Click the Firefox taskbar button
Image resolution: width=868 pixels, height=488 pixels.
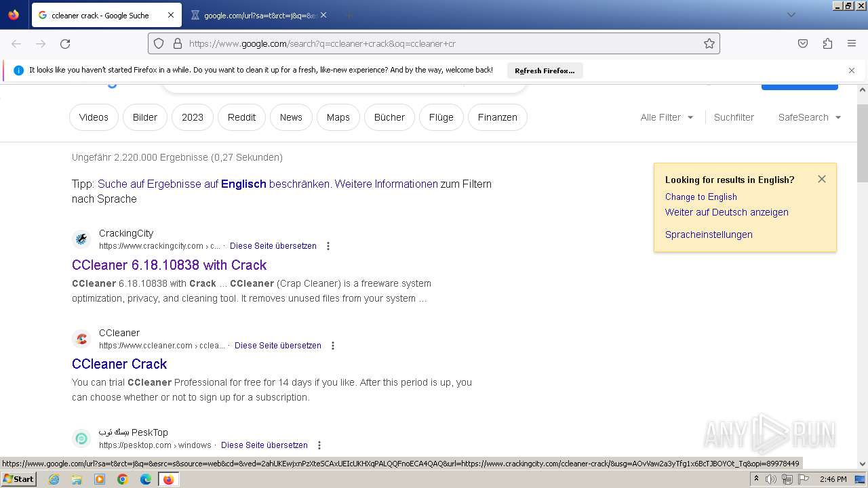(x=168, y=479)
